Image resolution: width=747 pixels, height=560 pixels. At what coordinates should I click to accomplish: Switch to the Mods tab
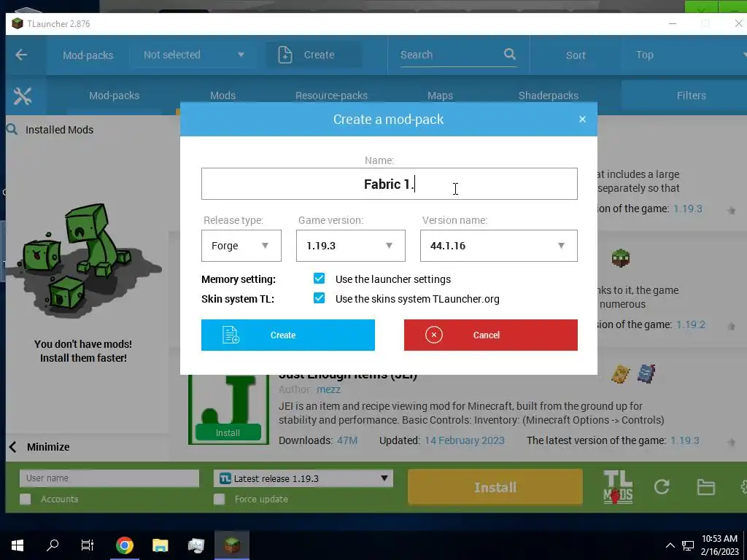pos(223,96)
